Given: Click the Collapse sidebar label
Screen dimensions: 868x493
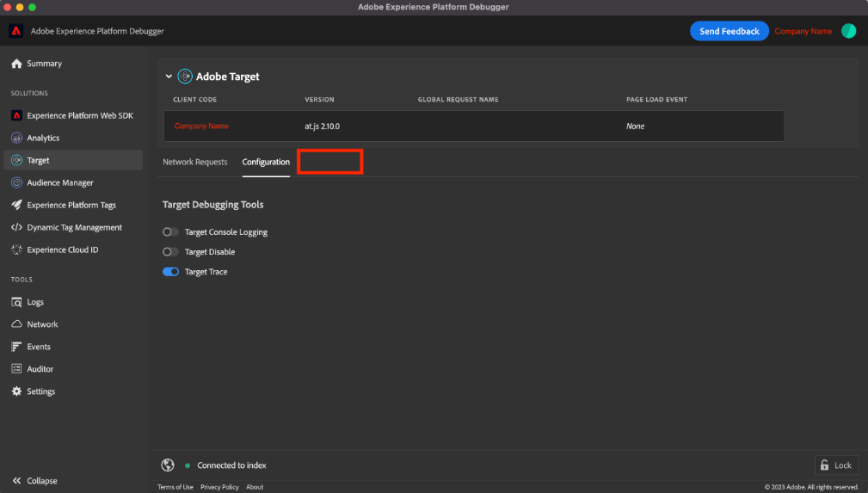Looking at the screenshot, I should coord(42,481).
